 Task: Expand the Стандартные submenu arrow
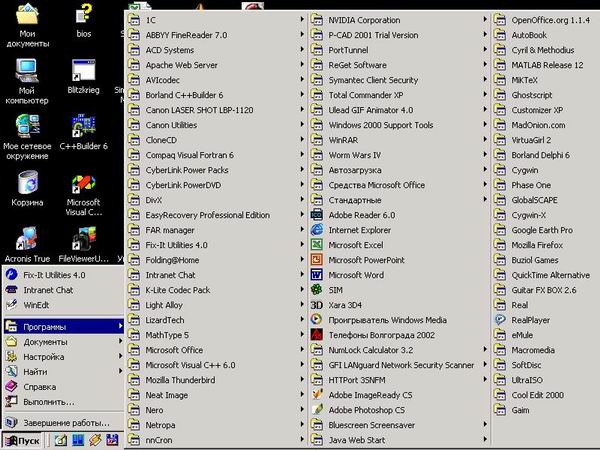pyautogui.click(x=485, y=200)
